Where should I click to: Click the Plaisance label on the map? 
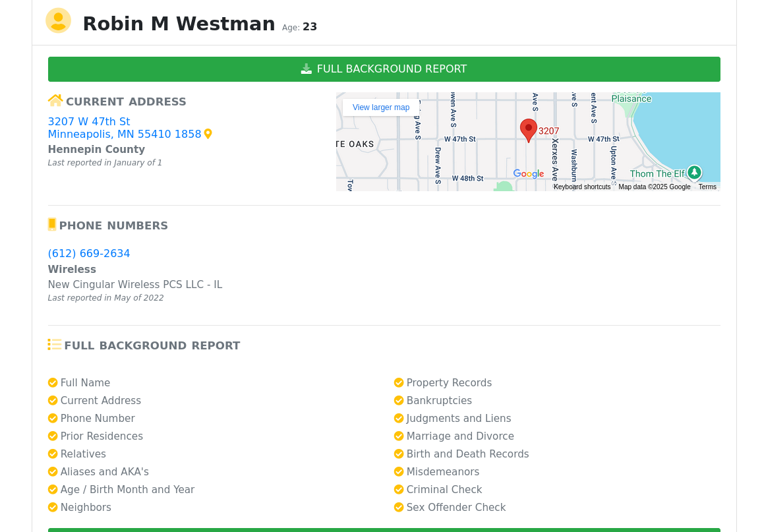pyautogui.click(x=631, y=99)
